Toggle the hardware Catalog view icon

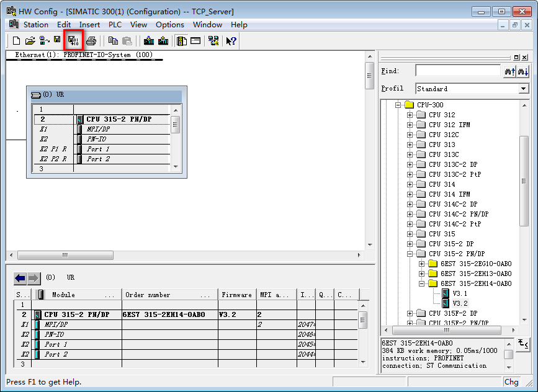181,41
